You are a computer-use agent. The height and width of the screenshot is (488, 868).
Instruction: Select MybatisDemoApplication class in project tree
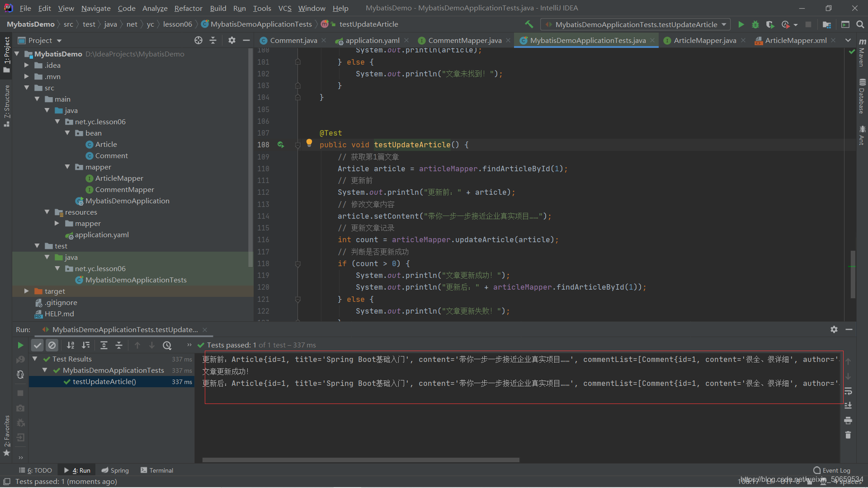(x=127, y=200)
